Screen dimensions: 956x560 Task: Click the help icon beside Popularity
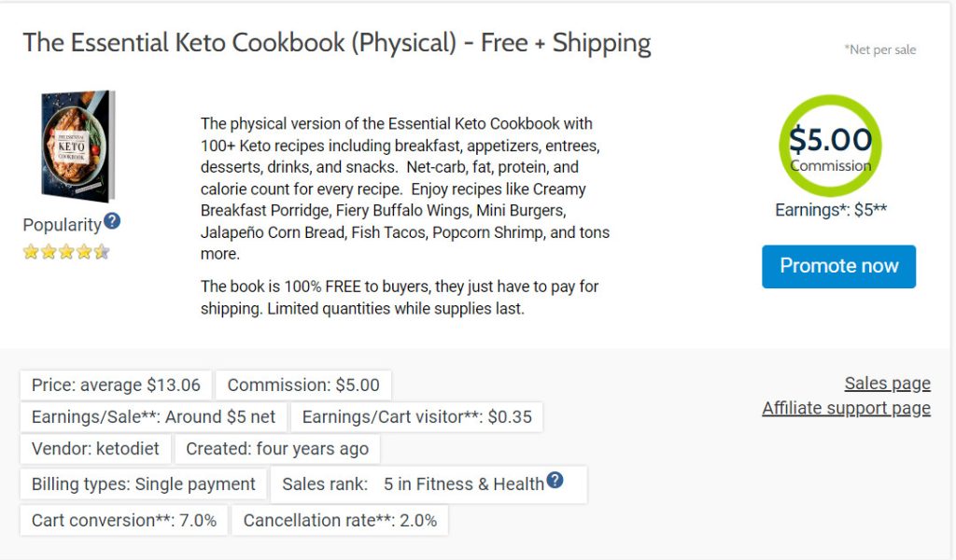pyautogui.click(x=112, y=221)
